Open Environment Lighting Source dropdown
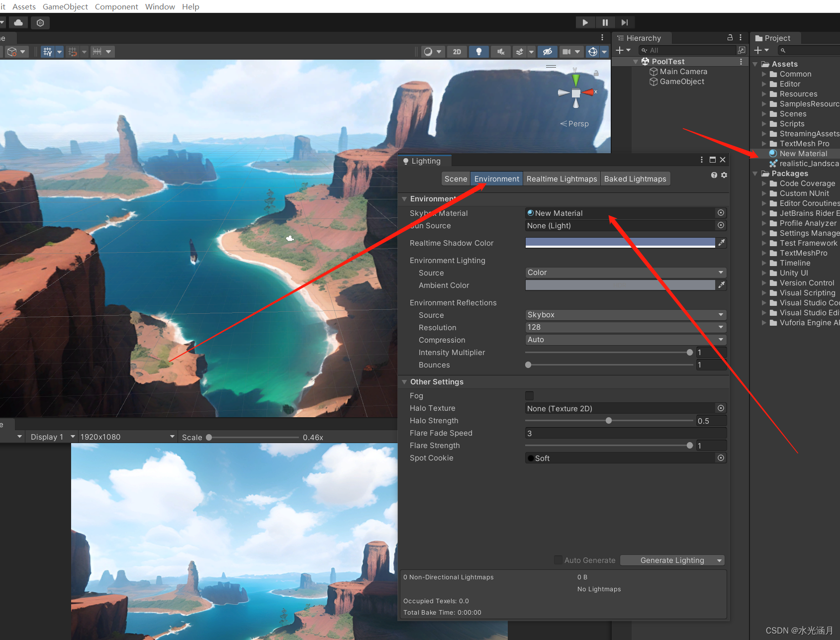Screen dimensions: 840x640 (x=626, y=273)
